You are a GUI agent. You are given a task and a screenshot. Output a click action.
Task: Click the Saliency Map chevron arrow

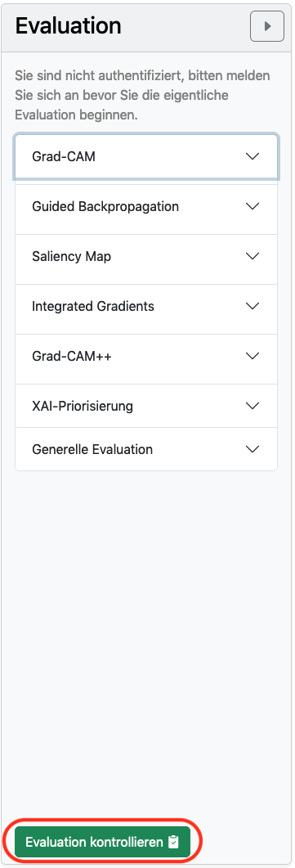tap(253, 256)
